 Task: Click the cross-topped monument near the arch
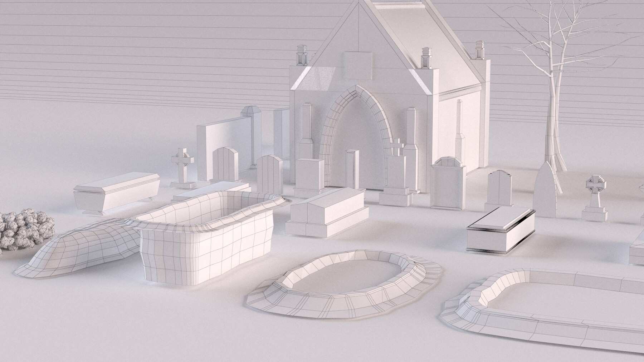[x=397, y=164]
